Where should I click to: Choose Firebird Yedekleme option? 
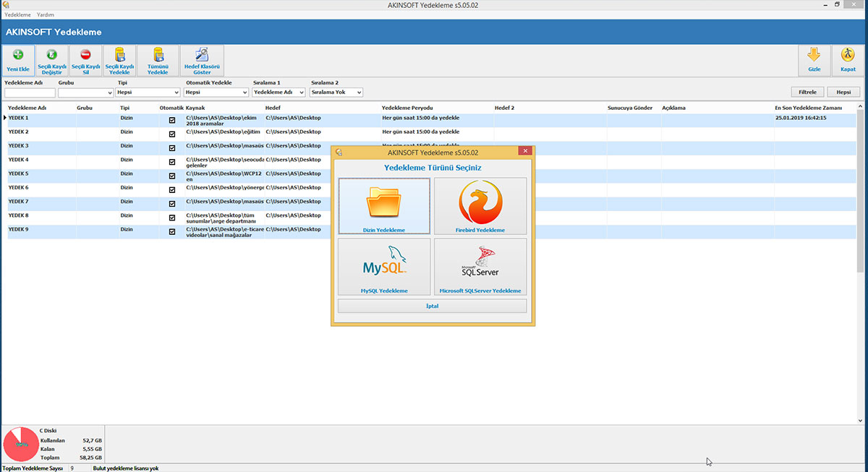(480, 205)
